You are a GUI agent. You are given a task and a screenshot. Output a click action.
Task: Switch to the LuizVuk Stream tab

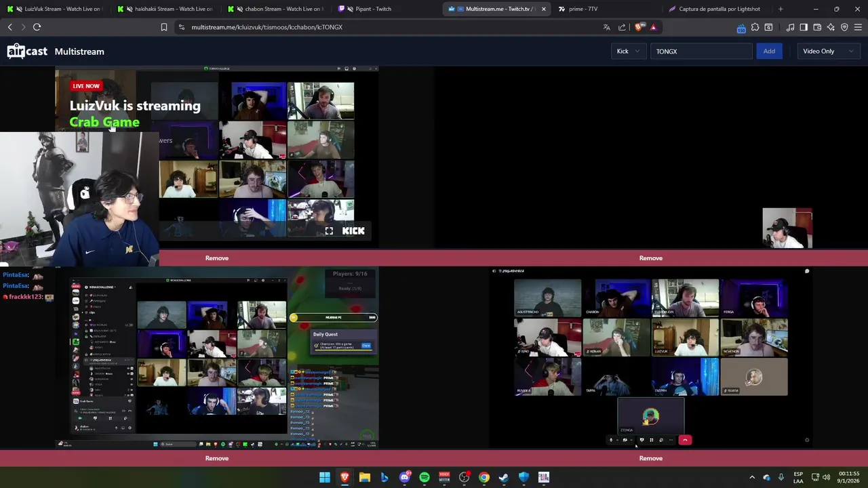coord(57,9)
